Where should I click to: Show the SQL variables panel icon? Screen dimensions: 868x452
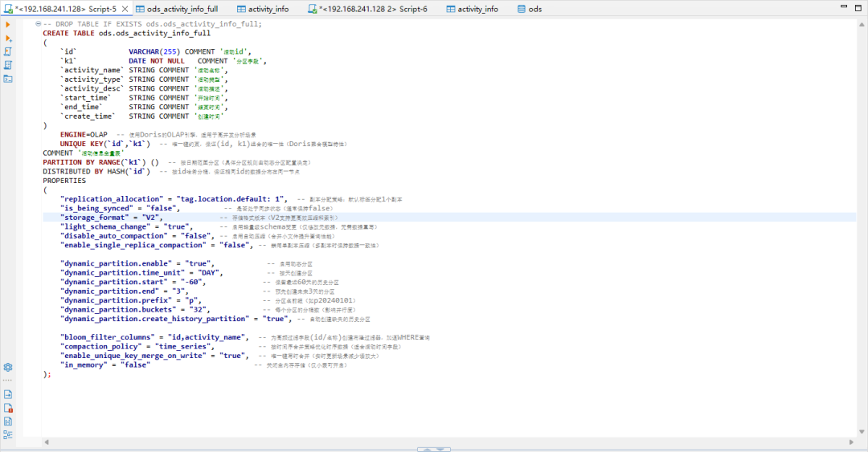click(8, 421)
